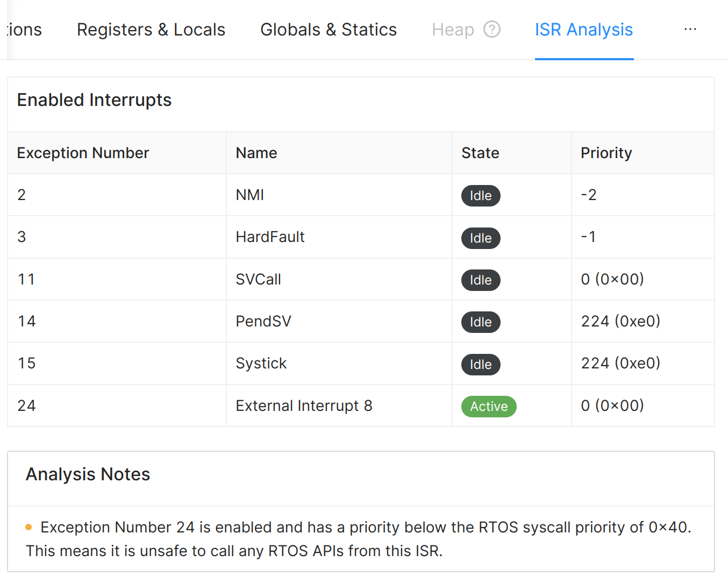Click the Idle state badge on SVCall row
This screenshot has width=728, height=583.
pos(481,280)
